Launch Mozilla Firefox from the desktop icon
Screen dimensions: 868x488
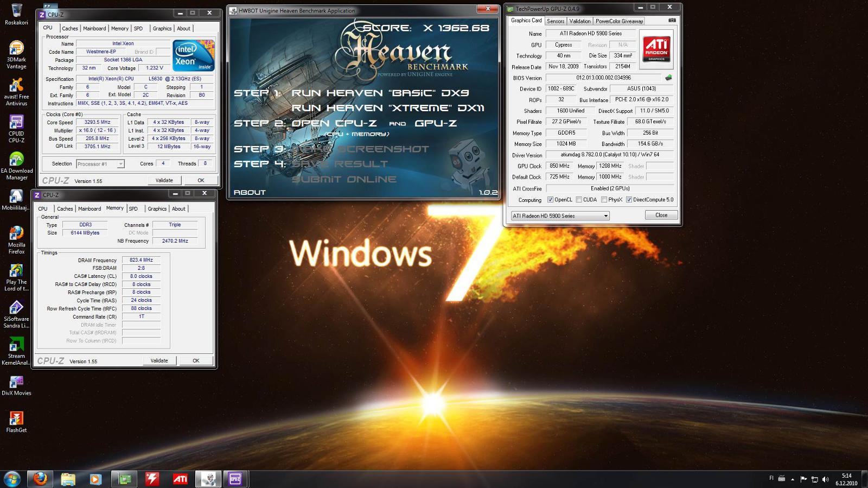click(x=16, y=239)
